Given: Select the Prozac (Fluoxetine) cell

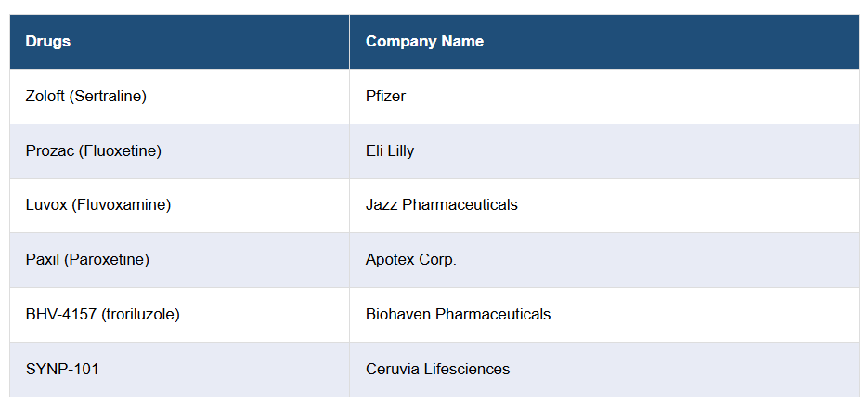Looking at the screenshot, I should click(x=94, y=150).
